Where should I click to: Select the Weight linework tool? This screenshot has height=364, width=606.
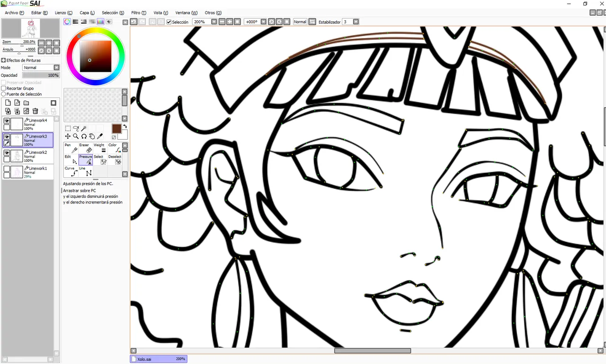(x=100, y=148)
